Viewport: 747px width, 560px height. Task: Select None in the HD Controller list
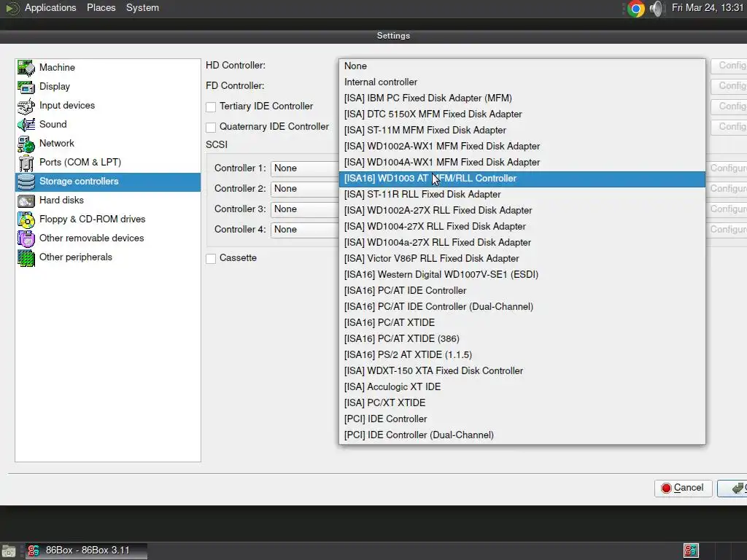(522, 66)
